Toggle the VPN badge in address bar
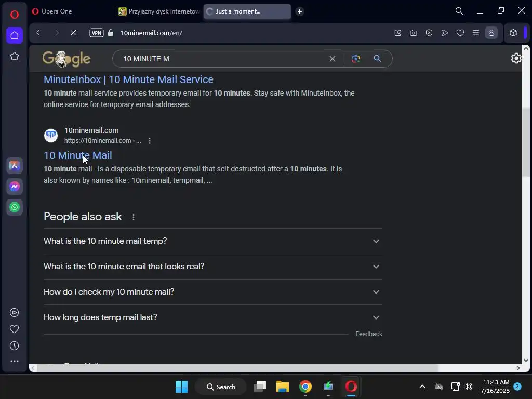 (96, 33)
